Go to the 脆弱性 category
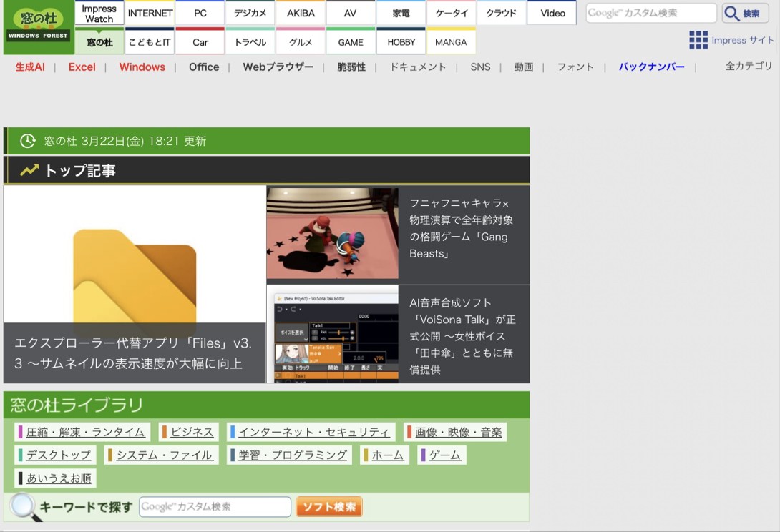Image resolution: width=780 pixels, height=532 pixels. click(x=351, y=66)
